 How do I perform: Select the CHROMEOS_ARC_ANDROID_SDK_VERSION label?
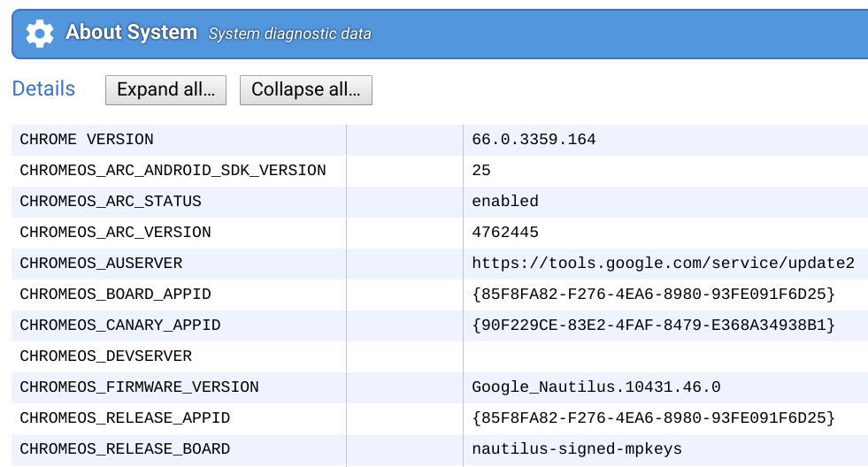173,171
